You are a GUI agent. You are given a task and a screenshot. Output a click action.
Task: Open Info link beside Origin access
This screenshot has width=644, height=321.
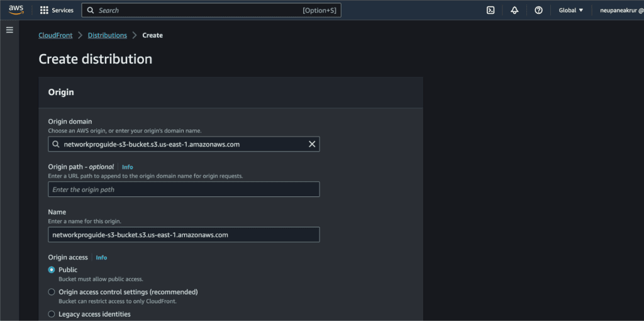[101, 257]
